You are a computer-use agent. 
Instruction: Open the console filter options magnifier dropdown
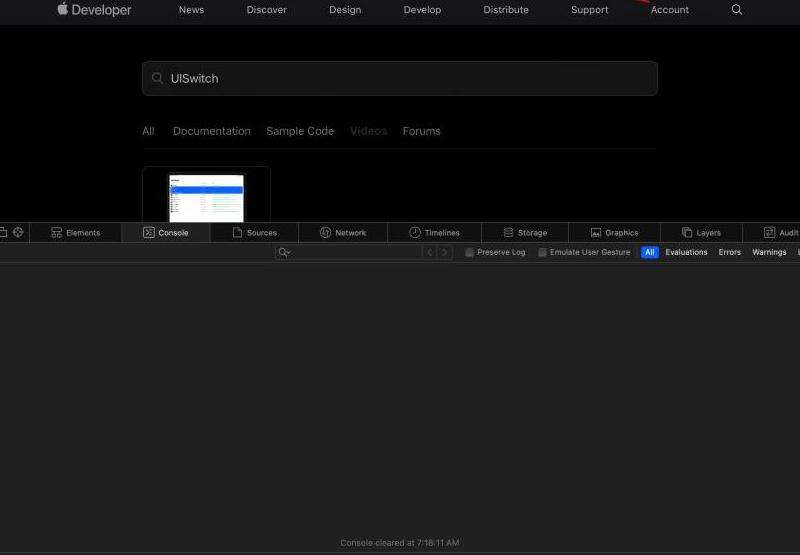click(x=284, y=252)
